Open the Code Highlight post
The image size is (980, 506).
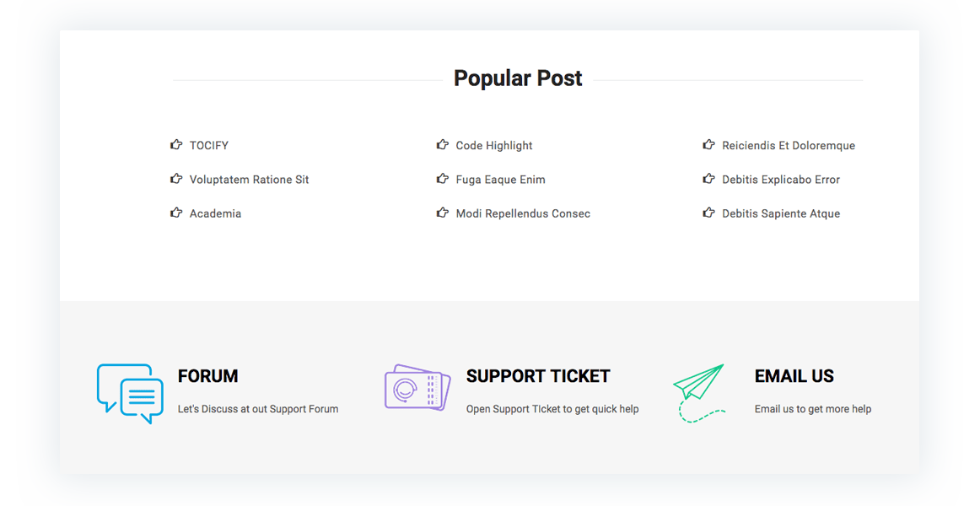pos(494,146)
